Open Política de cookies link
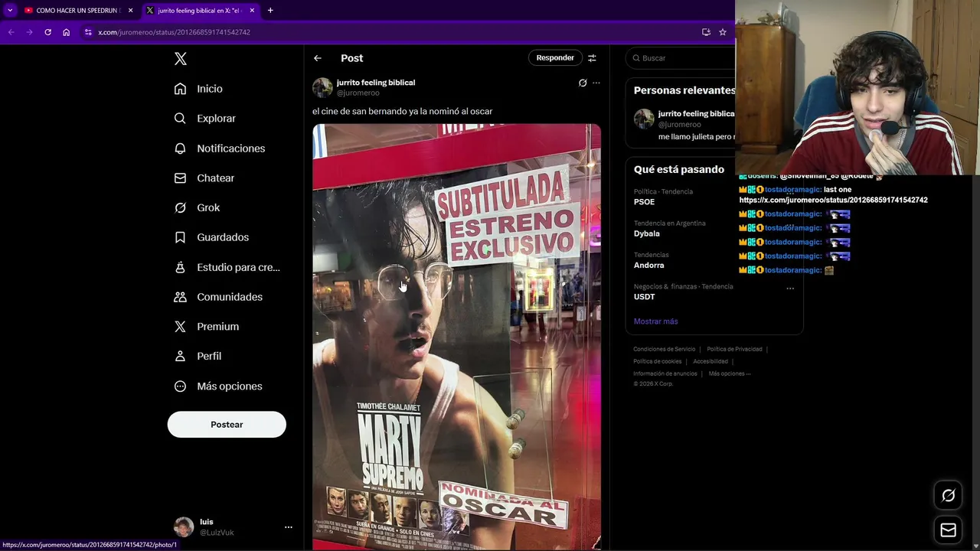This screenshot has width=980, height=551. pos(657,361)
